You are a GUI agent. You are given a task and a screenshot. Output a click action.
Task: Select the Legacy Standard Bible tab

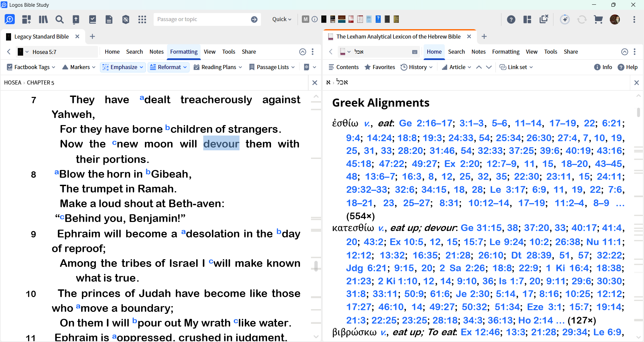(41, 37)
